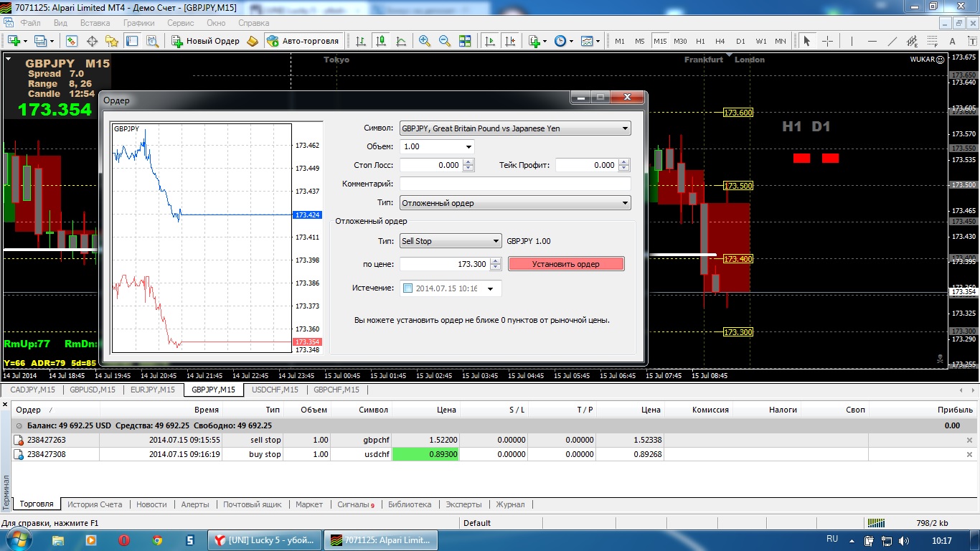Toggle the Market Watch window icon
The image size is (980, 551).
(72, 41)
